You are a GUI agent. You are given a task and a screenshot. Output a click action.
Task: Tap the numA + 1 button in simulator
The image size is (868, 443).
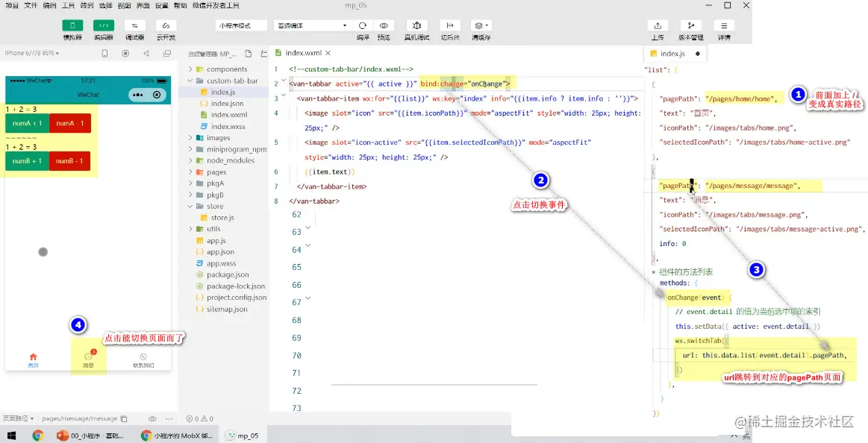tap(27, 123)
